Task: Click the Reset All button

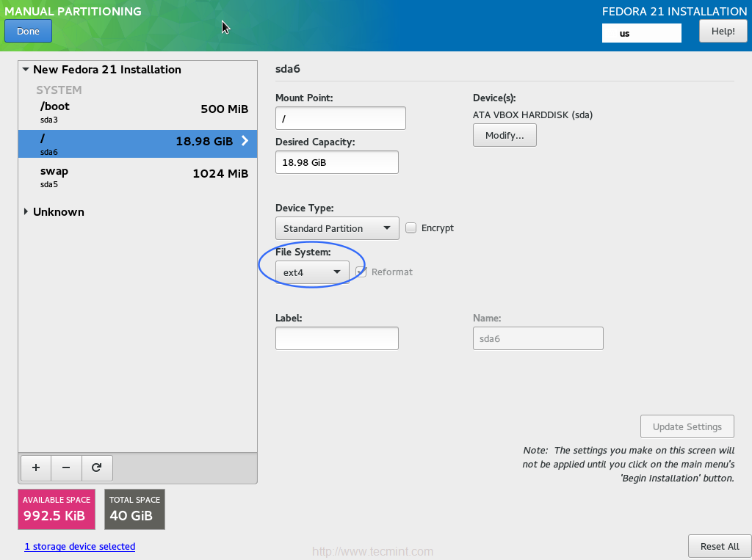Action: point(719,546)
